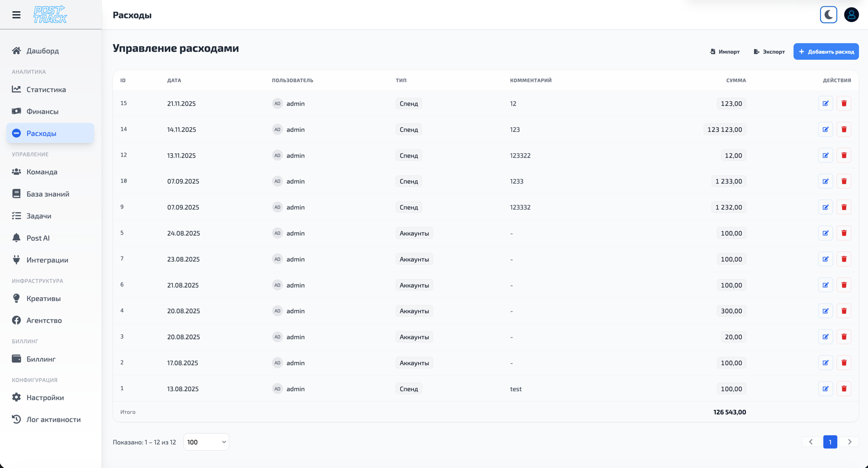Toggle dark mode with the moon icon

(828, 15)
